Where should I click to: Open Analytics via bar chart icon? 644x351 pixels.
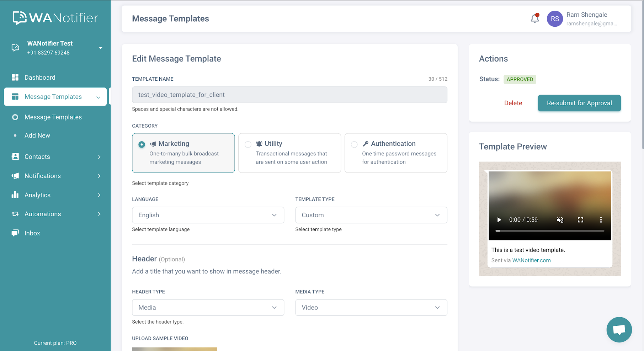click(15, 195)
